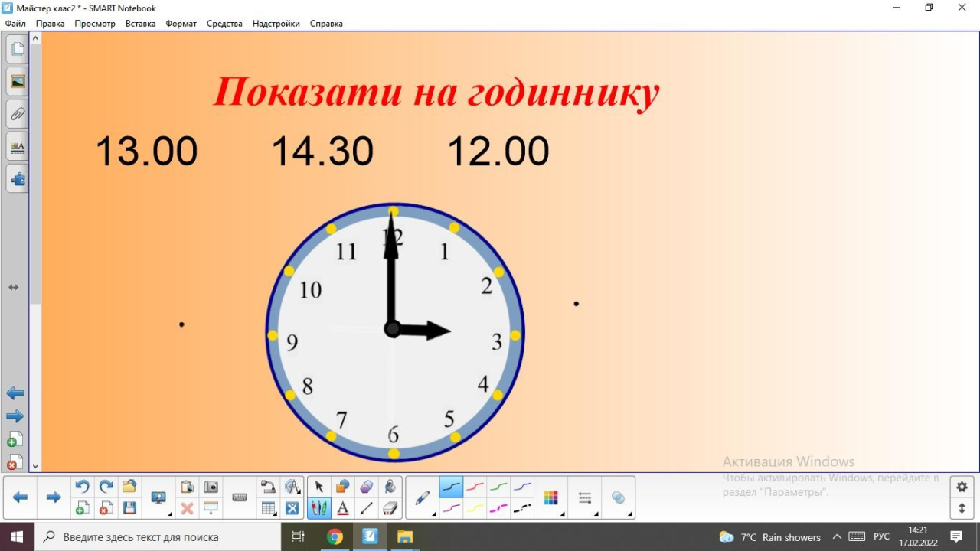Viewport: 980px width, 551px height.
Task: Choose the Fill paint bucket tool
Action: click(x=390, y=487)
